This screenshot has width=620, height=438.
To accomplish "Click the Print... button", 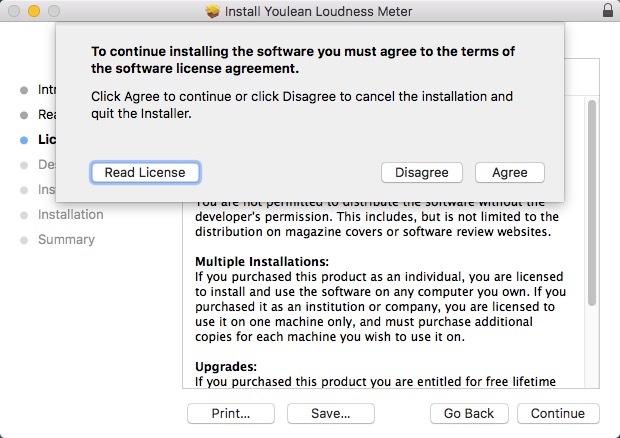I will pyautogui.click(x=230, y=413).
